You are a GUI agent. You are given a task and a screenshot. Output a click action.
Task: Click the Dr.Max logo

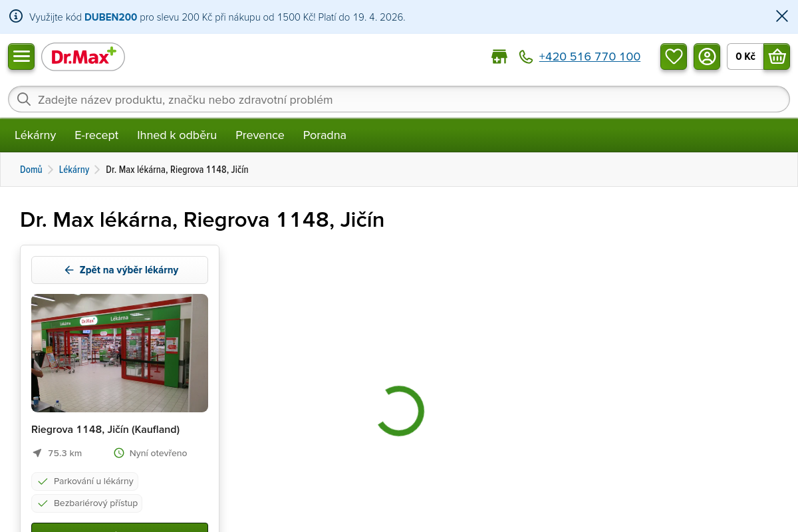click(83, 57)
